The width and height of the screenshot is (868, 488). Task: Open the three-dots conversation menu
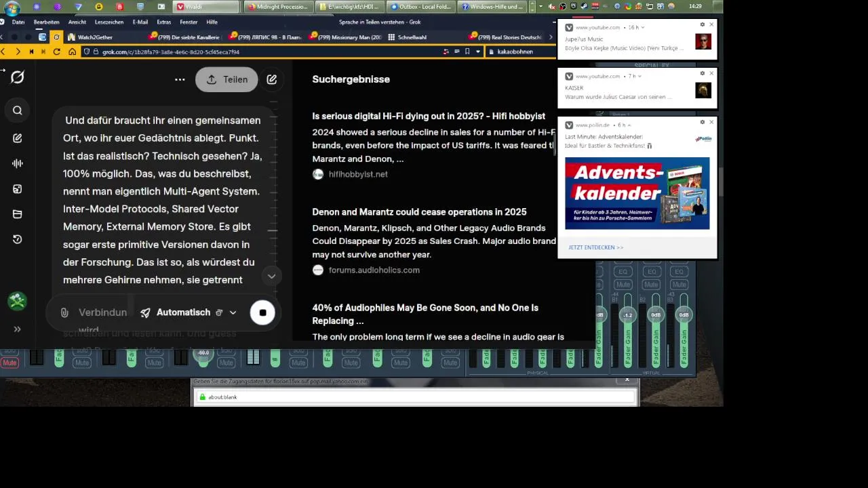(180, 79)
